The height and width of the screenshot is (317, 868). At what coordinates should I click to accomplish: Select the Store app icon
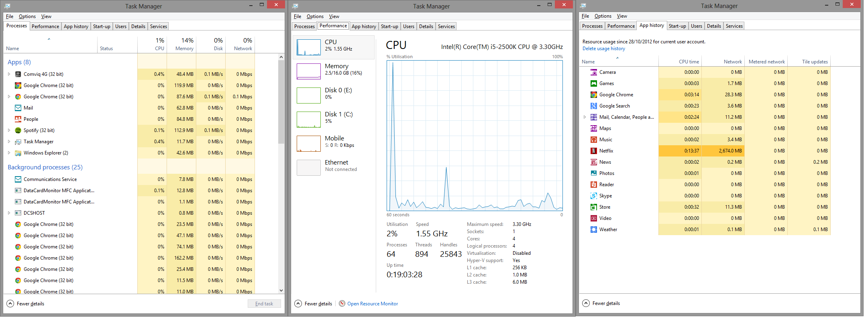(x=594, y=207)
